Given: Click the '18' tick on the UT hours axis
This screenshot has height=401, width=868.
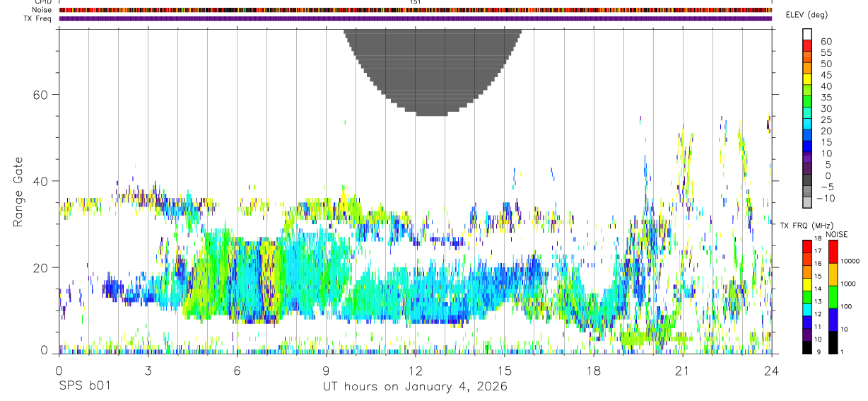Looking at the screenshot, I should 593,371.
